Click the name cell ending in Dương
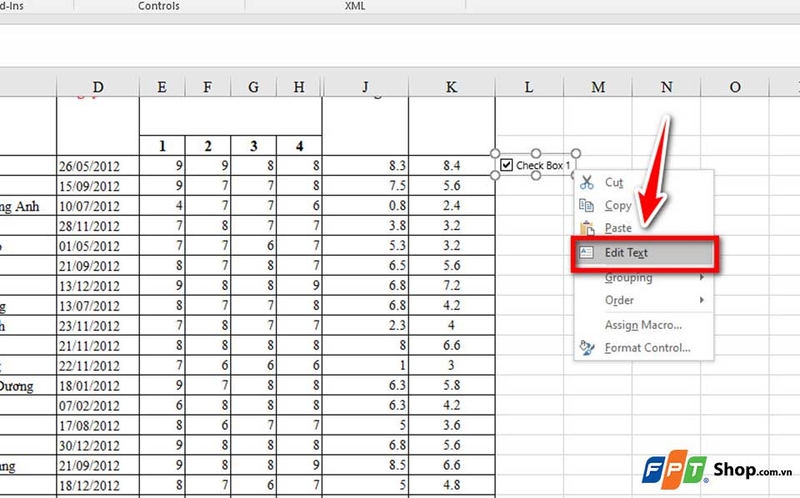Image resolution: width=800 pixels, height=498 pixels. [x=28, y=385]
